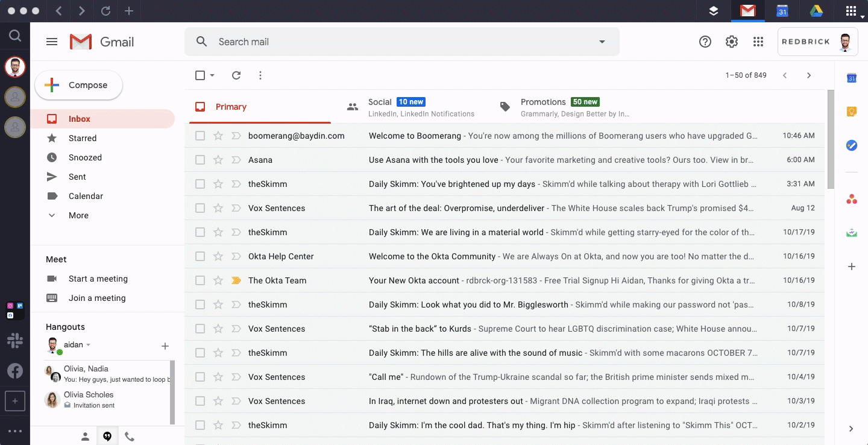This screenshot has width=868, height=445.
Task: Open the Sent folder
Action: coord(77,177)
